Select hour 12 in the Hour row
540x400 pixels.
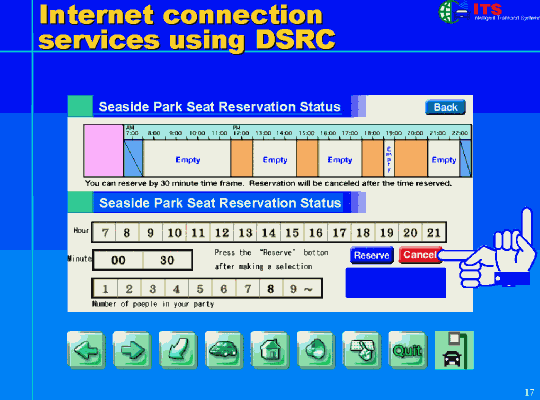222,233
